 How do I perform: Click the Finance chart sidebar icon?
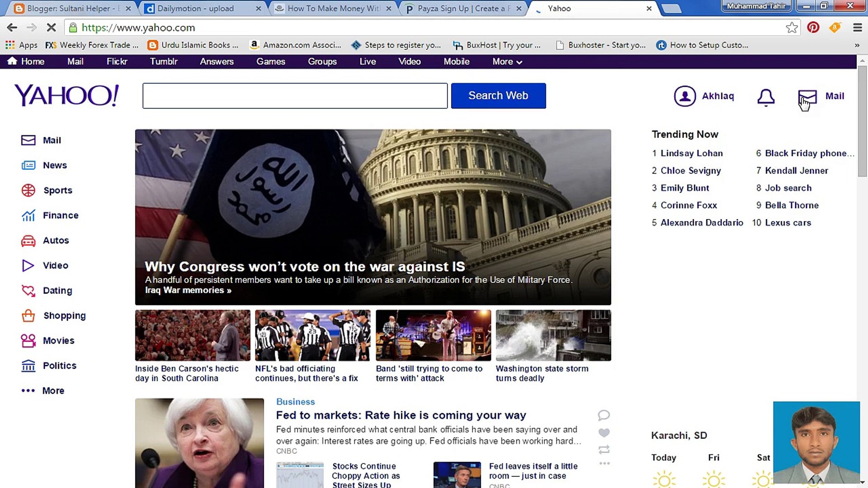(28, 216)
